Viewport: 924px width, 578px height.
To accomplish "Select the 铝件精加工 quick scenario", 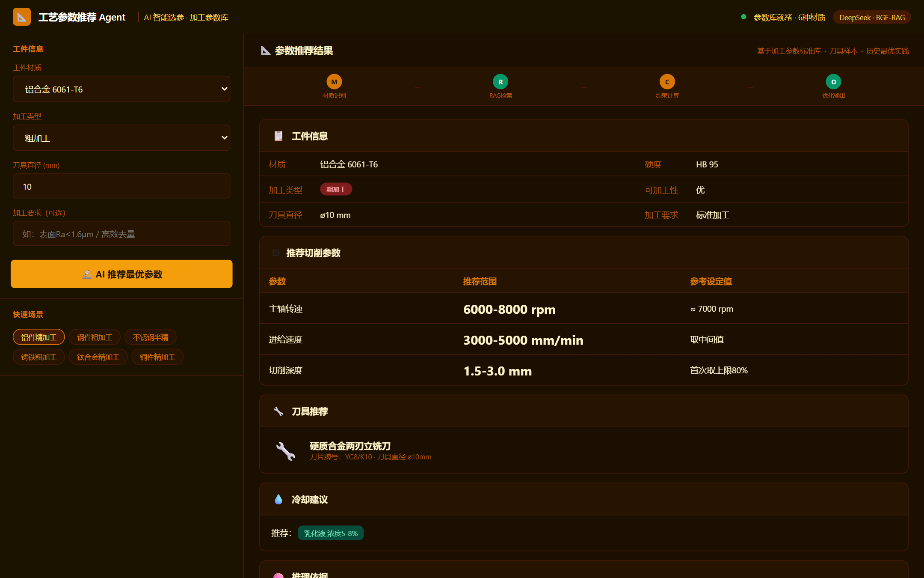I will (x=39, y=337).
